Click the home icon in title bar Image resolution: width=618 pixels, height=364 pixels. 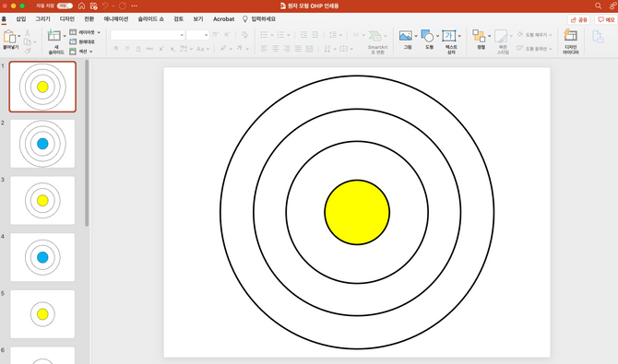click(81, 6)
